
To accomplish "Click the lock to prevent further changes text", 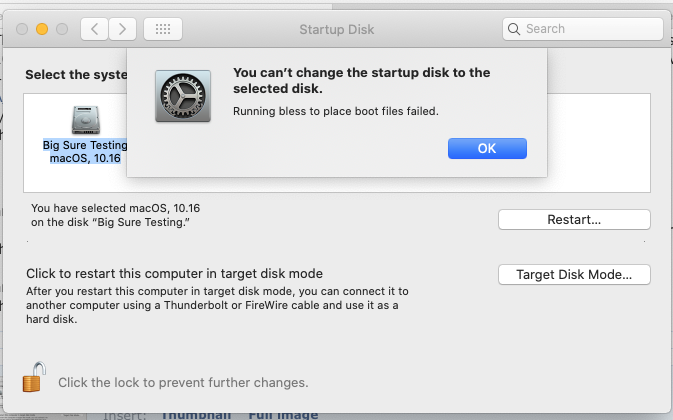I will 183,382.
